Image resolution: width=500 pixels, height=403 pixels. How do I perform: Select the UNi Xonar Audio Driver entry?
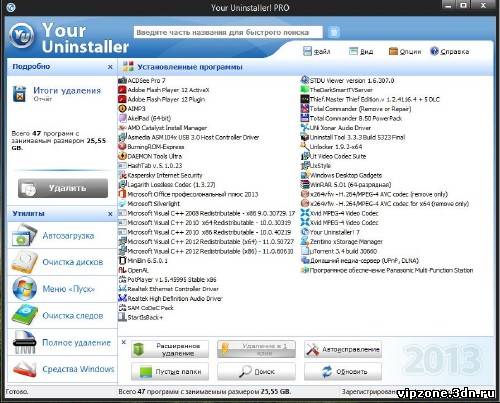tap(336, 128)
